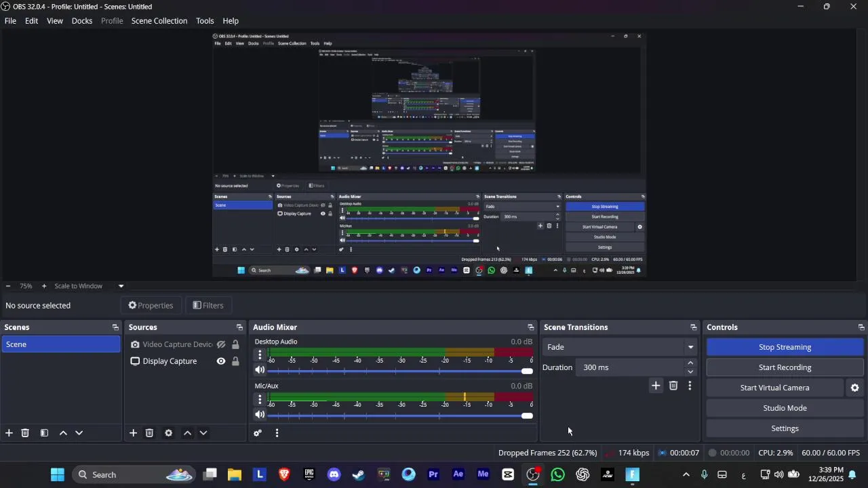Select the Scene item in Scenes list
Viewport: 868px width, 488px height.
pyautogui.click(x=60, y=345)
